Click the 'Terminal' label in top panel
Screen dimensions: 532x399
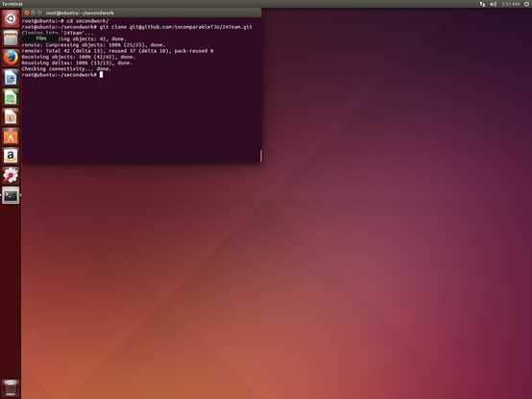(12, 4)
